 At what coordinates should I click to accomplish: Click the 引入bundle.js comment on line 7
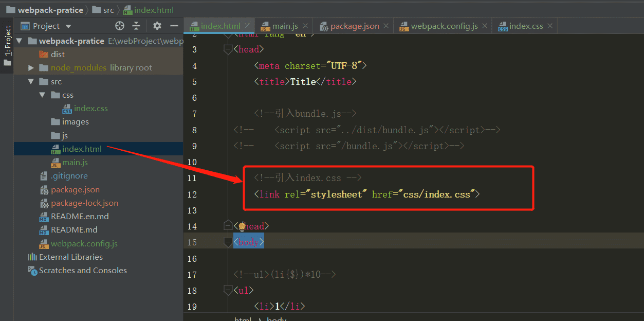(305, 114)
